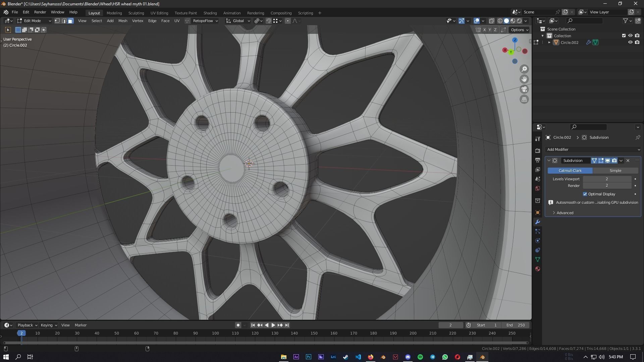Viewport: 644px width, 362px height.
Task: Toggle Subdivision modifier render display
Action: 614,161
